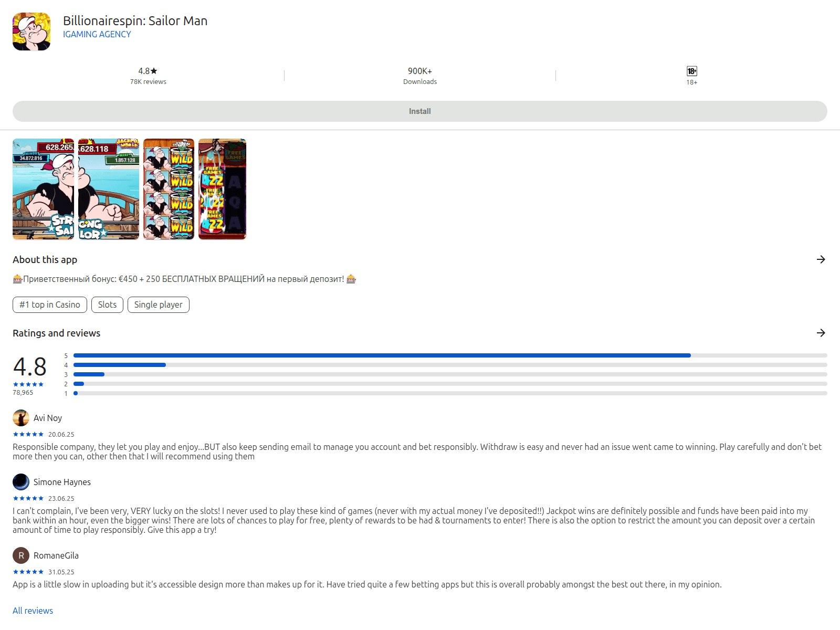Click the 4.8 star rating summary at top
Screen dimensions: 840x630
pos(148,71)
